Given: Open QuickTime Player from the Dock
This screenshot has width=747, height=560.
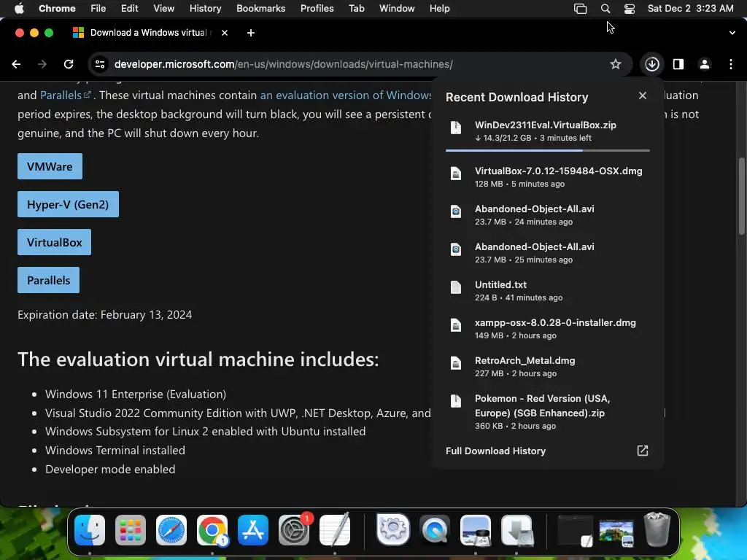Looking at the screenshot, I should coord(435,530).
